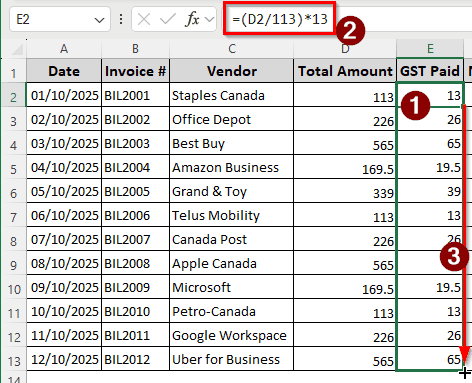Select Total Amount 169.5 for Amazon Business
The height and width of the screenshot is (383, 472).
coord(345,167)
